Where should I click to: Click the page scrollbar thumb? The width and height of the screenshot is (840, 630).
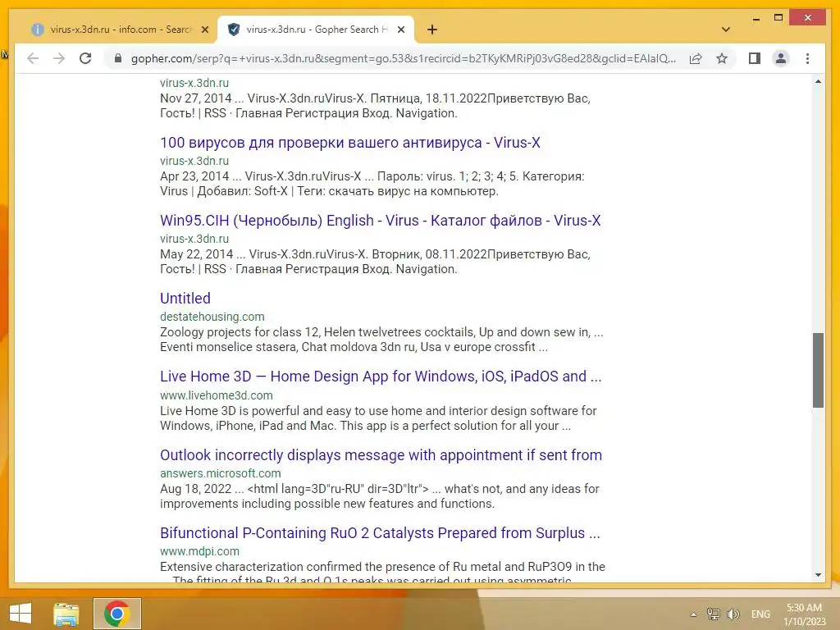tap(818, 370)
